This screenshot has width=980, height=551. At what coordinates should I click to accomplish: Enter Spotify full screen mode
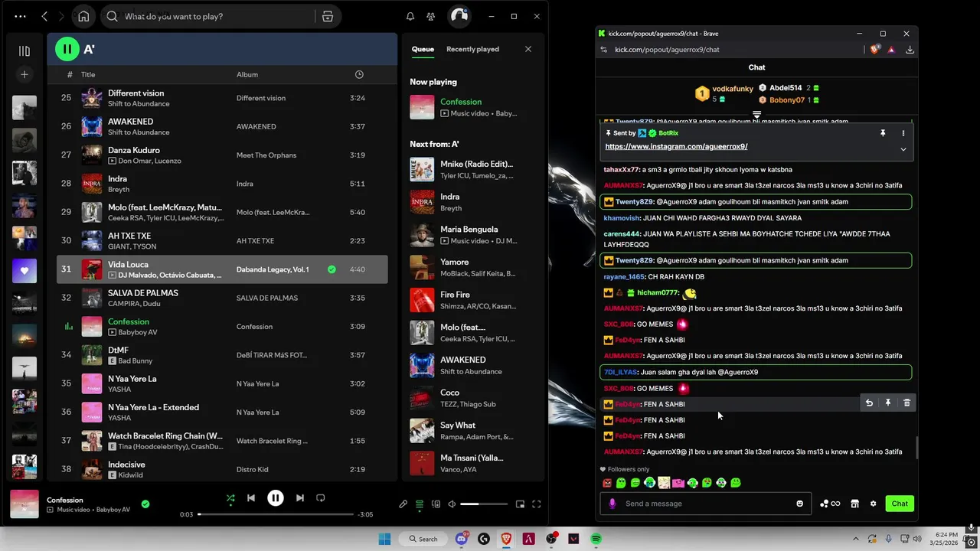[537, 504]
